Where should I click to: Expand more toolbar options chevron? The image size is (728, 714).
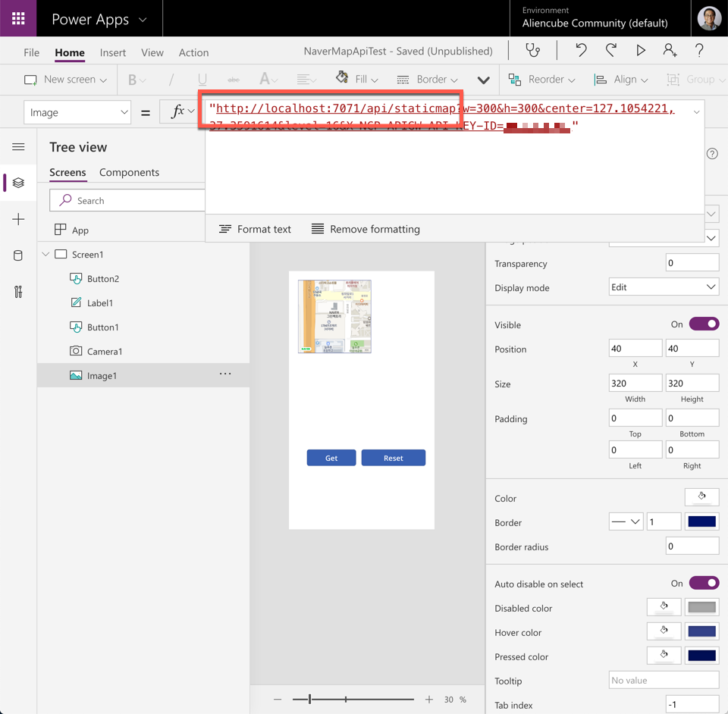483,80
